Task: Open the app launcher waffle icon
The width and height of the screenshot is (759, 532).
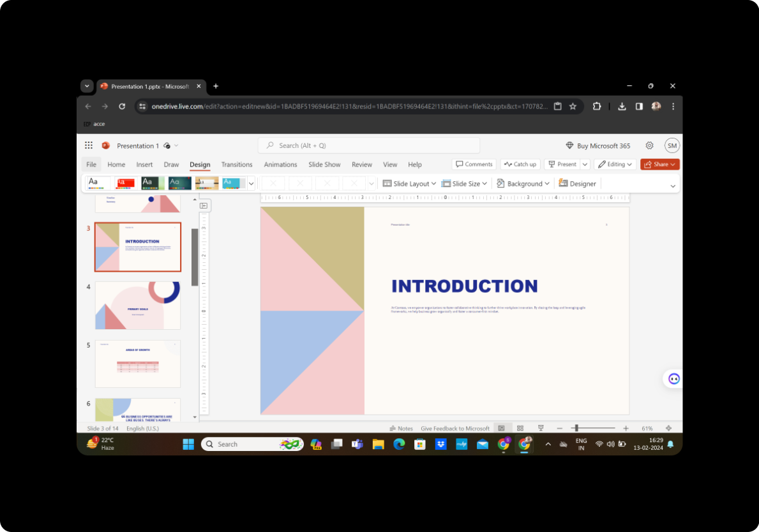Action: pyautogui.click(x=89, y=145)
